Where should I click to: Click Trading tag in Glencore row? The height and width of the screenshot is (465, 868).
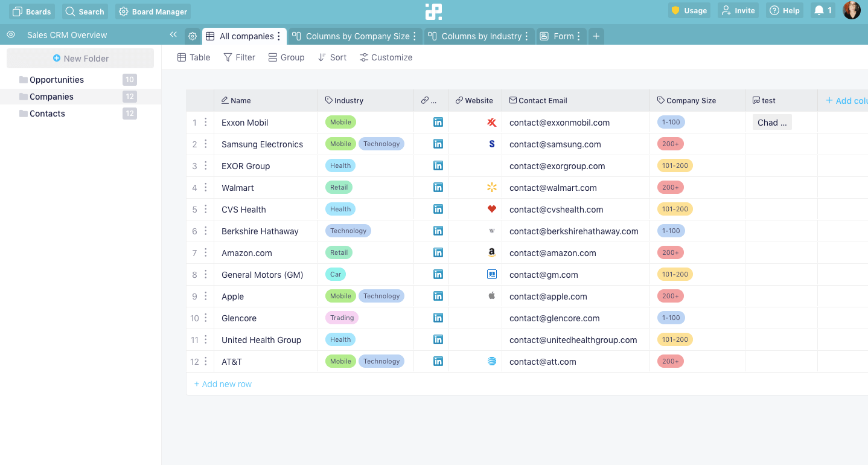(x=342, y=318)
